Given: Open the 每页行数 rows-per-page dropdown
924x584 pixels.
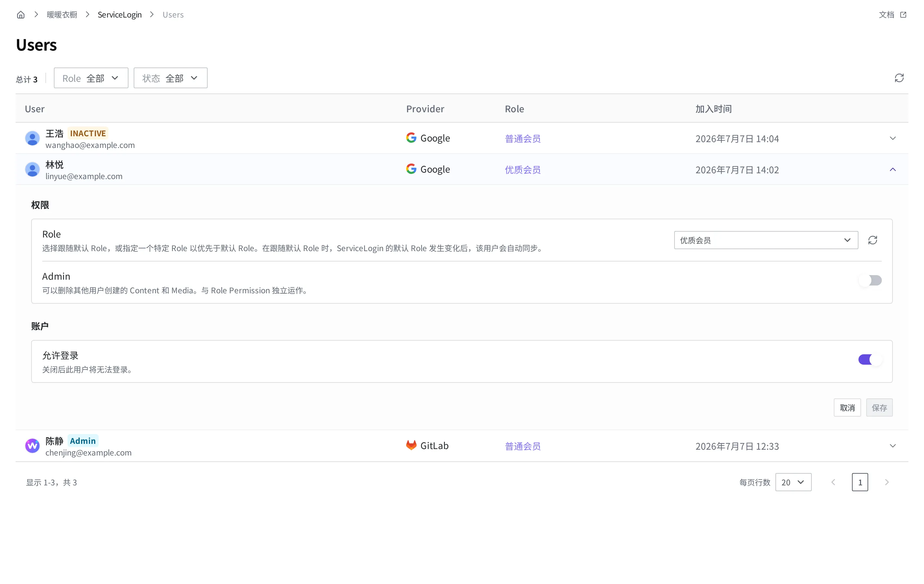Looking at the screenshot, I should tap(793, 482).
